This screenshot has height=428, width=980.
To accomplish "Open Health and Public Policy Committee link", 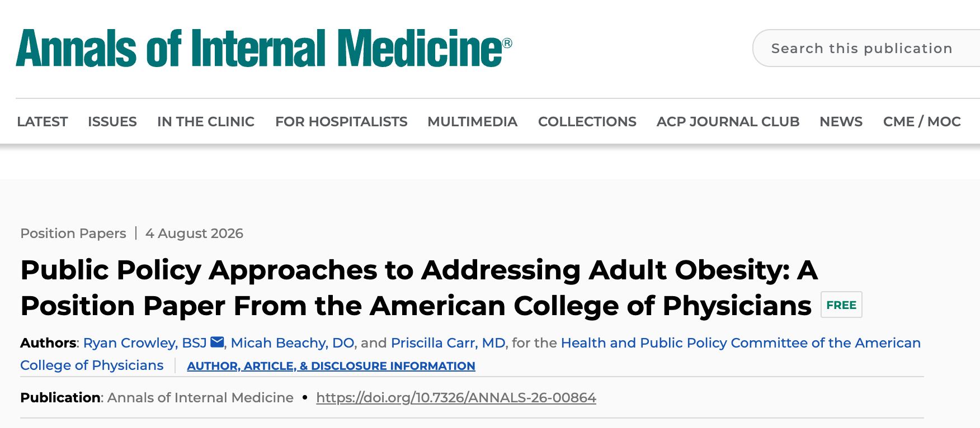I will pyautogui.click(x=470, y=354).
